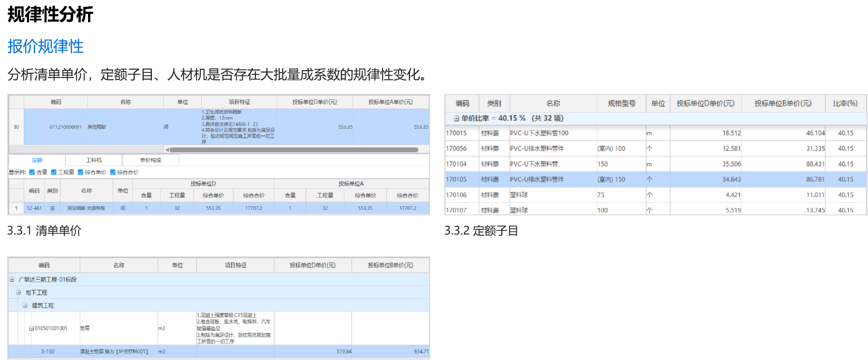
Task: Click the 3.3.1 清单单价 caption
Action: pyautogui.click(x=44, y=231)
